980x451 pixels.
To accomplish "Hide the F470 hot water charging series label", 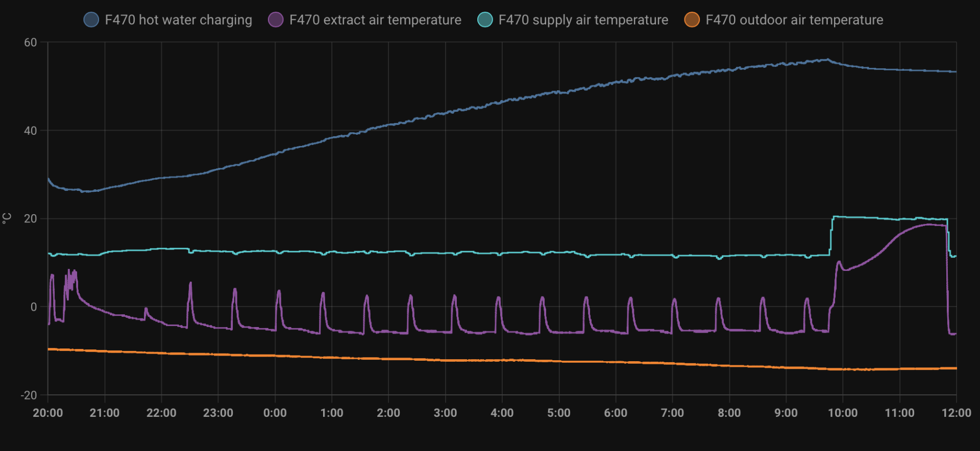I will click(x=178, y=20).
